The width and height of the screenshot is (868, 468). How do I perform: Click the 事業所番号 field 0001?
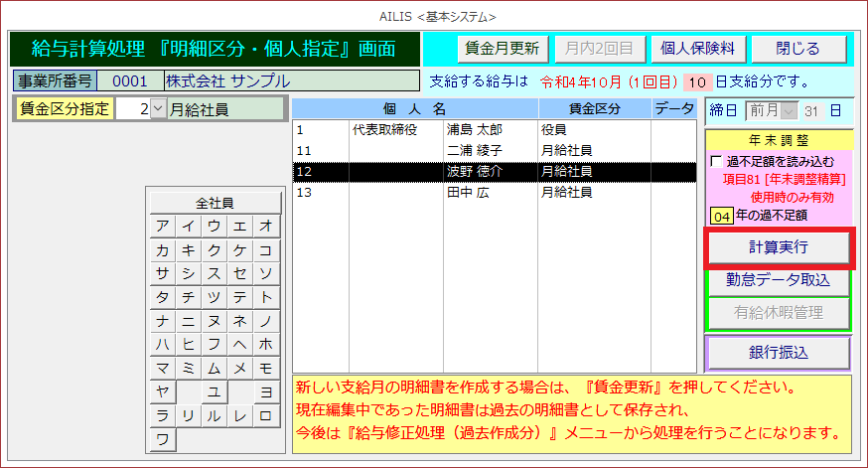129,80
